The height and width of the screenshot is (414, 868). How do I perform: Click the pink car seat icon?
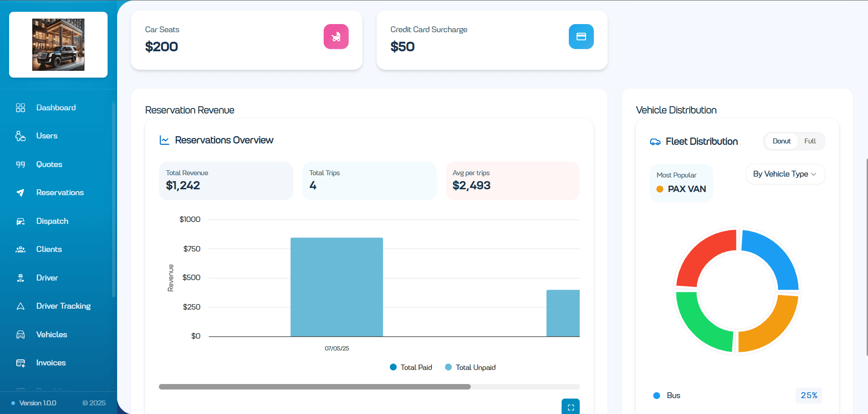(x=336, y=36)
